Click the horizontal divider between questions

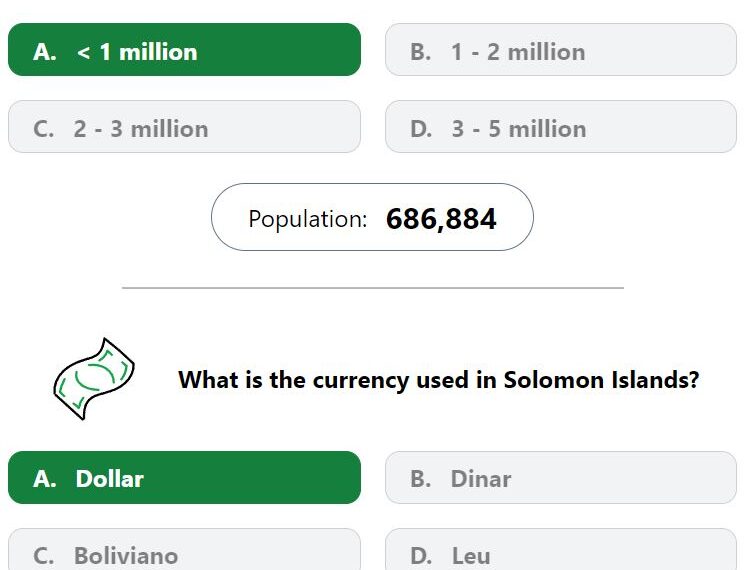click(372, 288)
